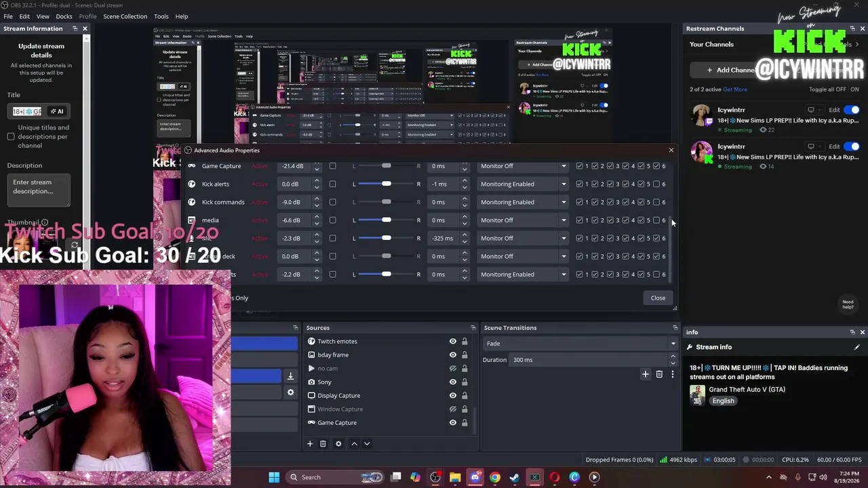Open the scene transition three-dot options

673,374
